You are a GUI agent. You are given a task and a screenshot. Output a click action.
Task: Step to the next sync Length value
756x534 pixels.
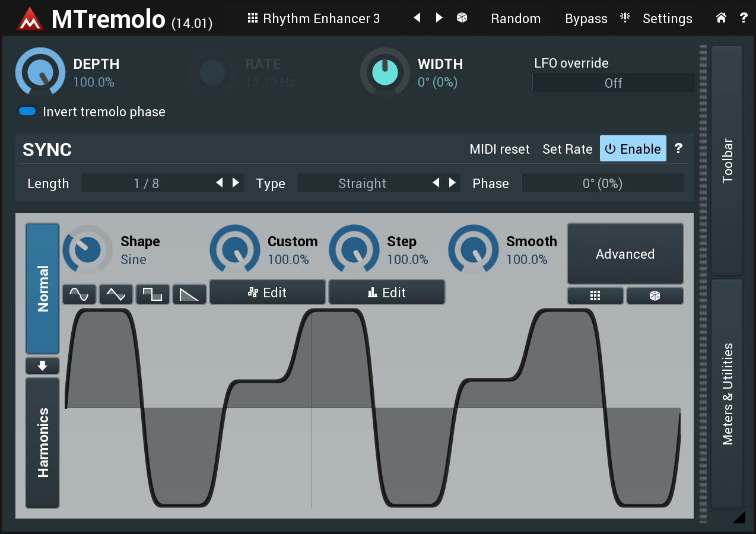click(236, 183)
